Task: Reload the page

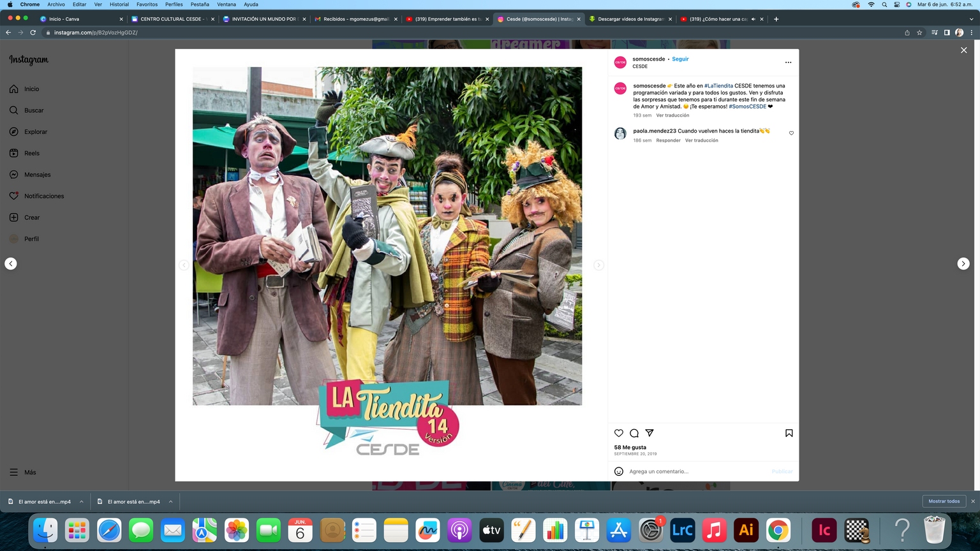Action: [33, 33]
